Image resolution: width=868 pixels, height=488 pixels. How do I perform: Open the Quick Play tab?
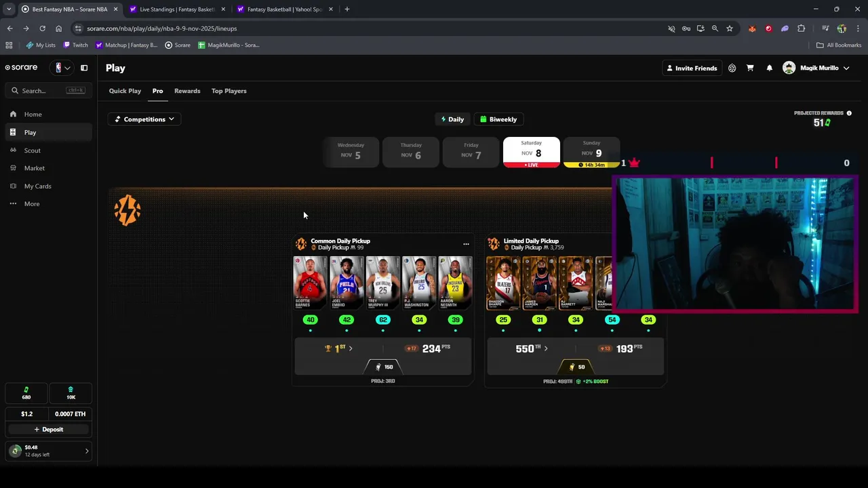click(x=125, y=91)
